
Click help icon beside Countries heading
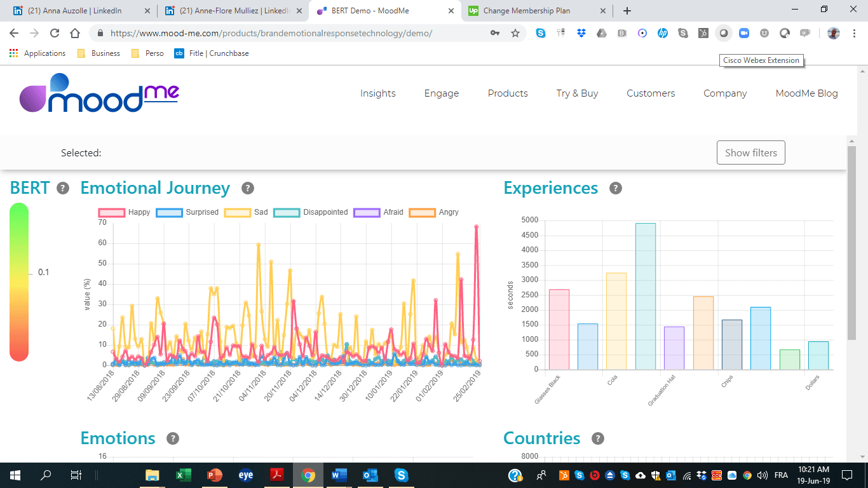coord(597,438)
